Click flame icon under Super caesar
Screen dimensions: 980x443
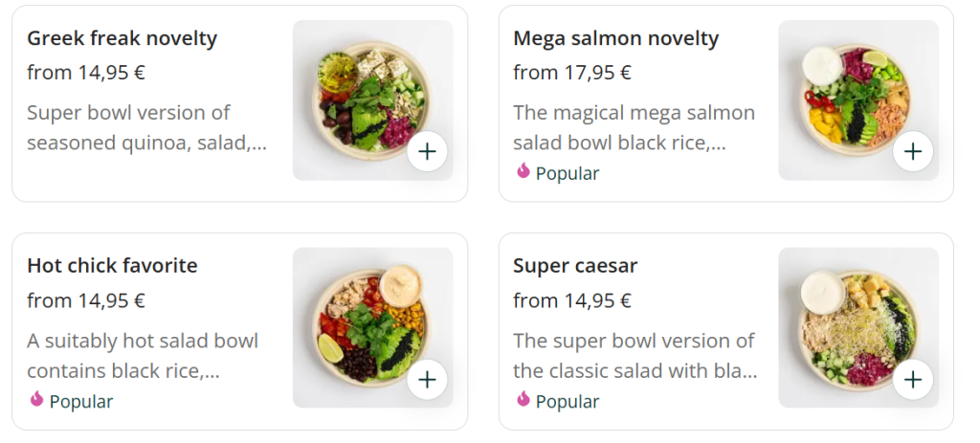point(523,400)
